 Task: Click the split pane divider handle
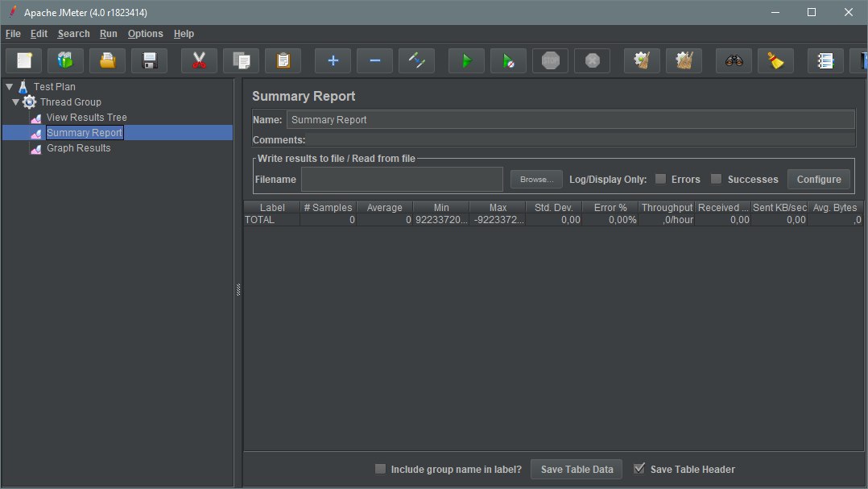tap(238, 290)
